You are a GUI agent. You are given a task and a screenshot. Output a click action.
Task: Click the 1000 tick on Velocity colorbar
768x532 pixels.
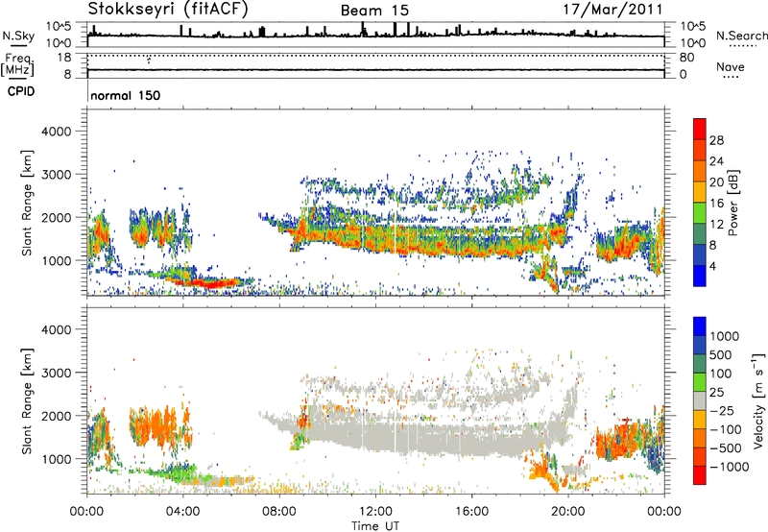(725, 336)
